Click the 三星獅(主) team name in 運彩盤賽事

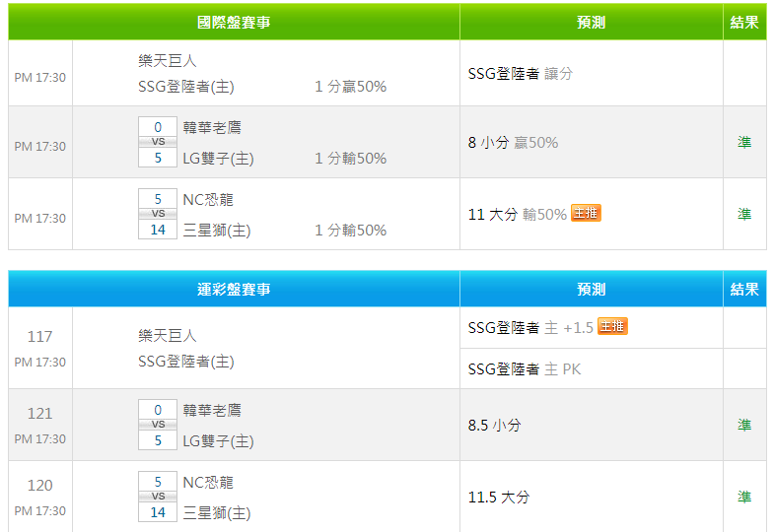coord(217,513)
